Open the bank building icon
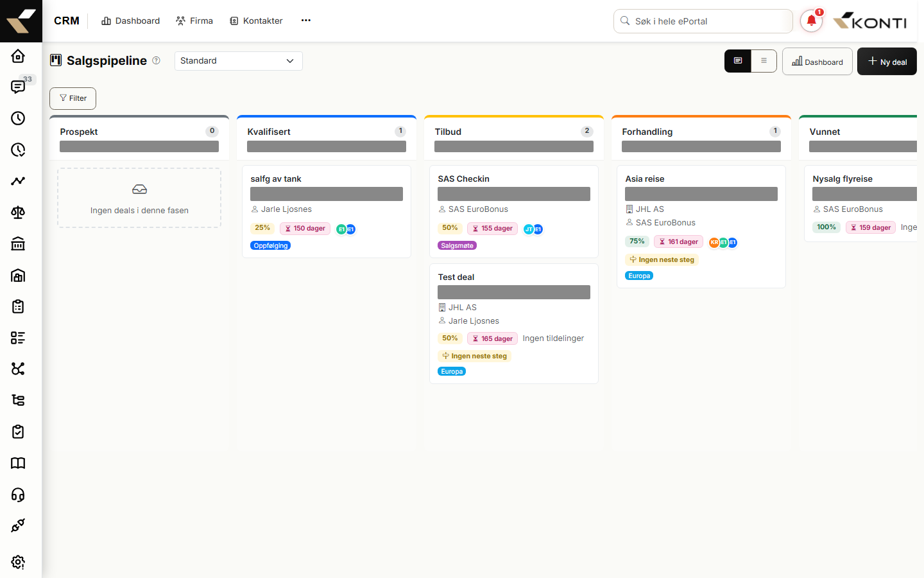924x578 pixels. 18,244
